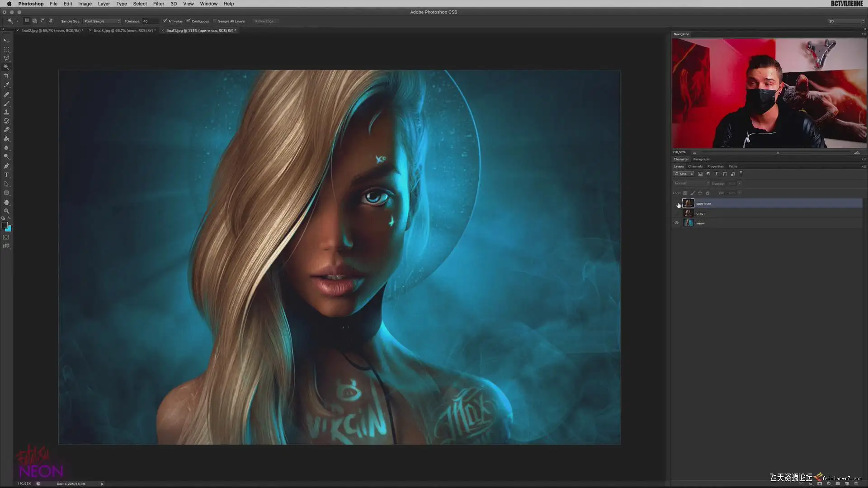Select the Eyedropper tool
Screen dimensions: 868x488
pos(6,85)
